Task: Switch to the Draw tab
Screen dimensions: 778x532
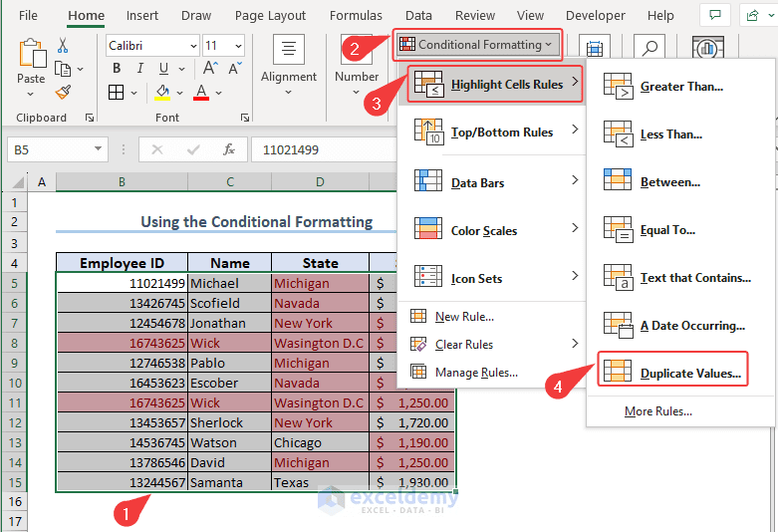Action: [196, 15]
